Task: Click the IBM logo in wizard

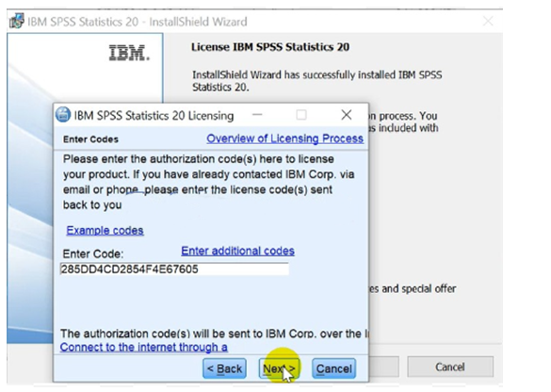Action: pos(129,53)
